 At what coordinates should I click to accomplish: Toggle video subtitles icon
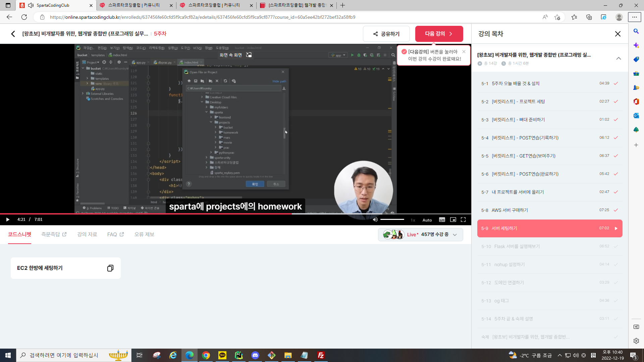tap(442, 220)
